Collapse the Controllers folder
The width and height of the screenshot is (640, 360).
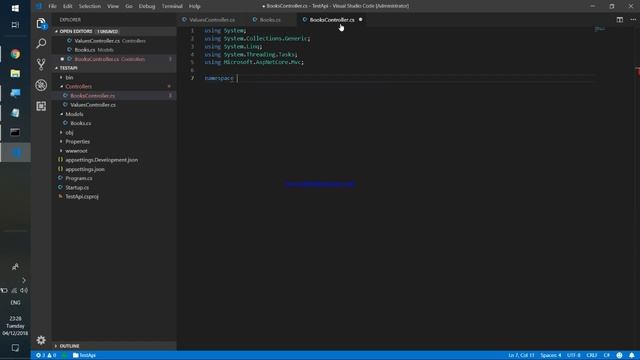(x=78, y=87)
